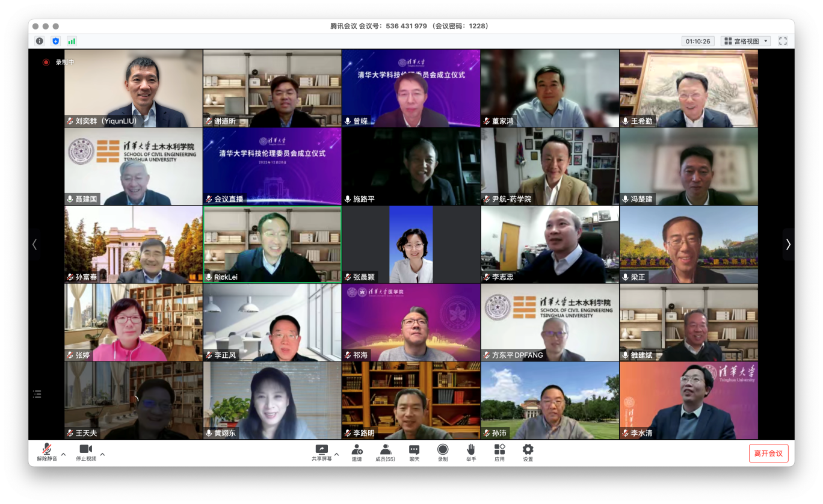Leave the meeting (离开会议)
The image size is (823, 504).
point(768,453)
